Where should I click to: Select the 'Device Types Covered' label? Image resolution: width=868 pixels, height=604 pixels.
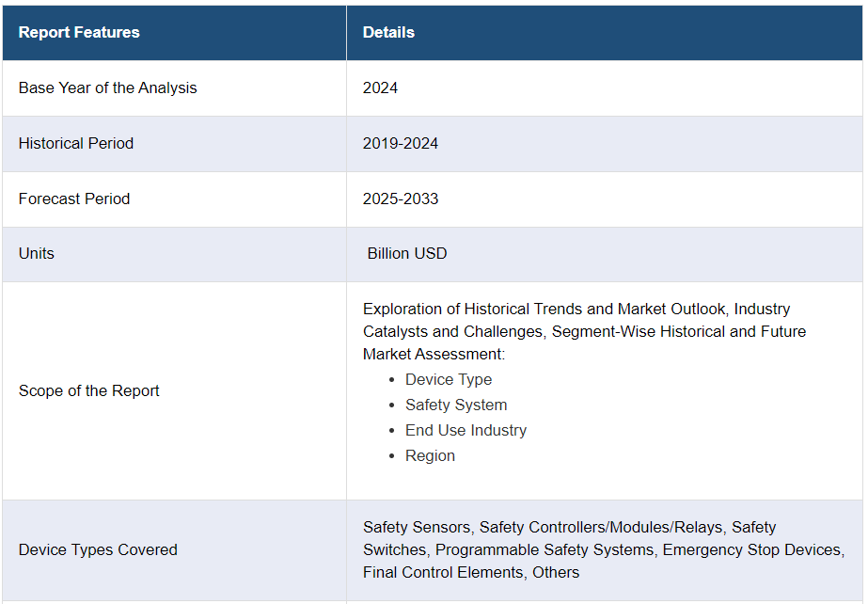pos(98,549)
